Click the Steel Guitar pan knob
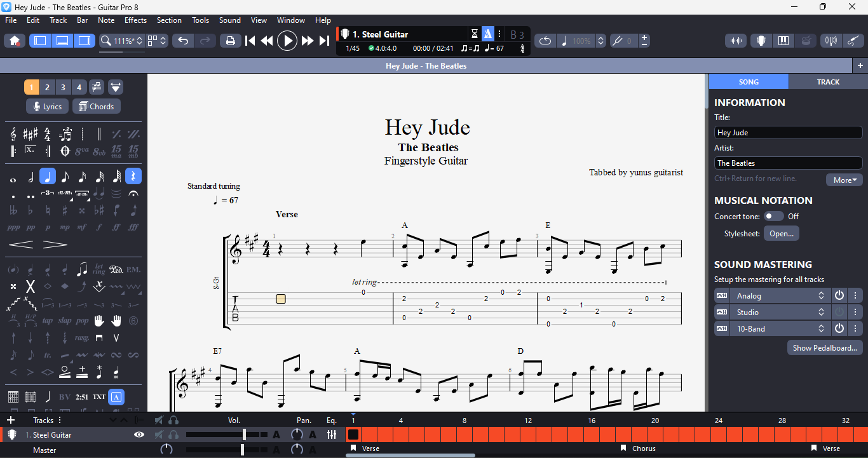This screenshot has width=868, height=458. 297,434
